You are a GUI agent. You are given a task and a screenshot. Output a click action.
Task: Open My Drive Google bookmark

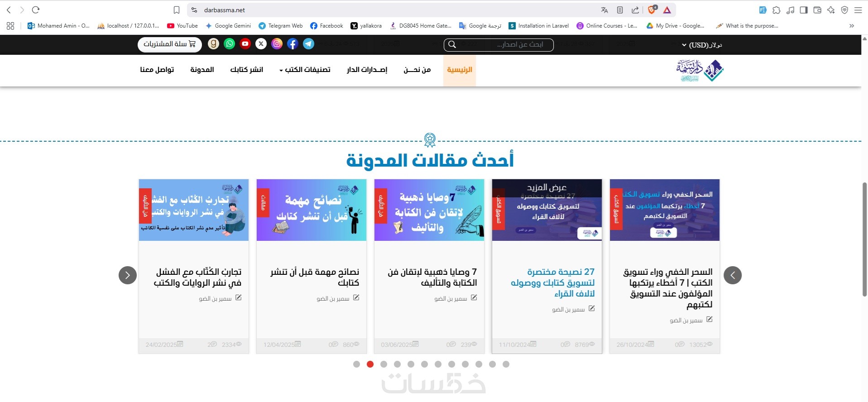coord(675,26)
